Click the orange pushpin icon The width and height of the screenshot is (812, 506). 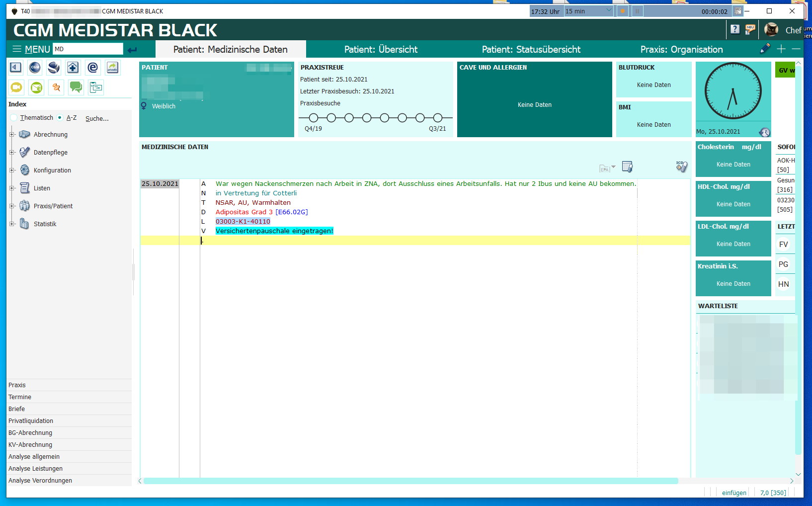(56, 87)
